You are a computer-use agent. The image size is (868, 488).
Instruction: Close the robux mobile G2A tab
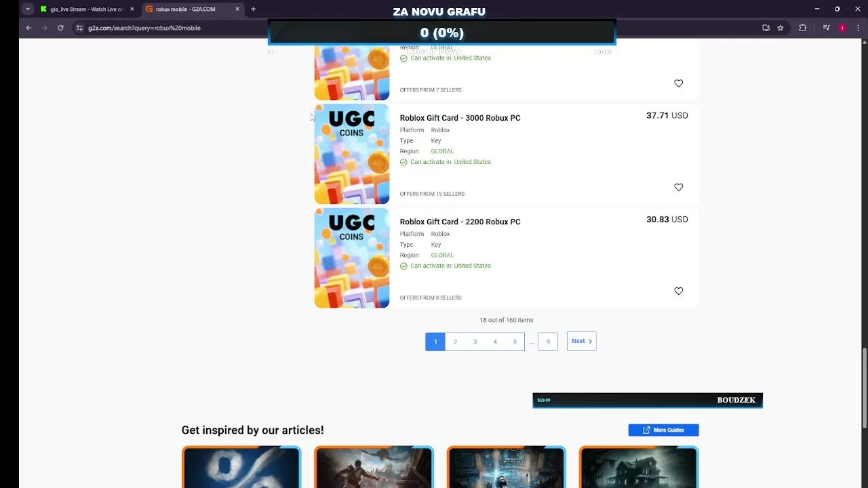pyautogui.click(x=237, y=9)
